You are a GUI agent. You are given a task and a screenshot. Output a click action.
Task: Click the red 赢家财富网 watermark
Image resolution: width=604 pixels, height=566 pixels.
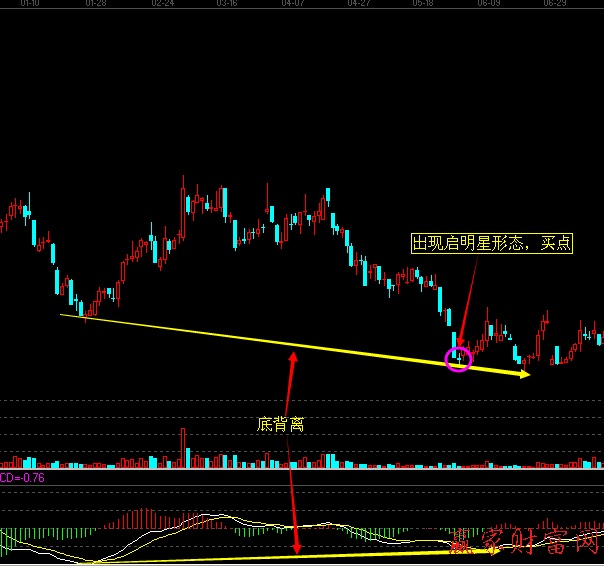click(525, 544)
